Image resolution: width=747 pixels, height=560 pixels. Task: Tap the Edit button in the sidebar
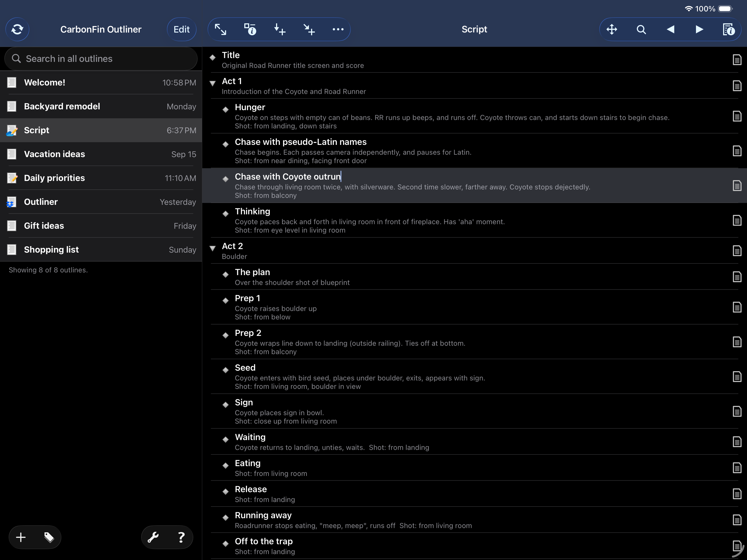tap(181, 29)
